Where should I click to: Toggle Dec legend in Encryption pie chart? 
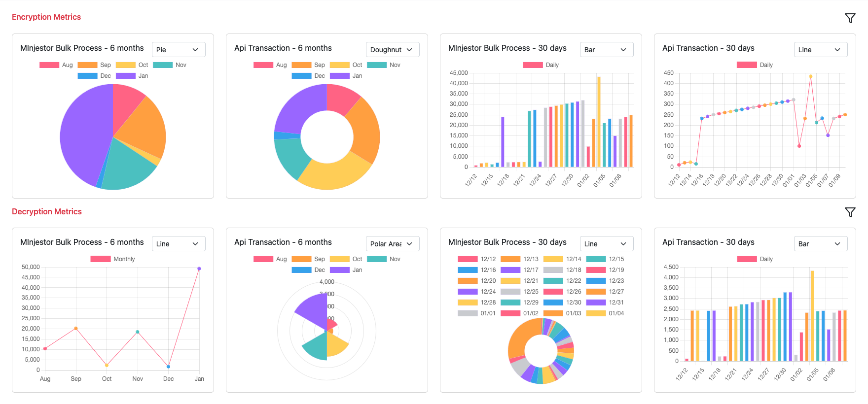tap(94, 76)
